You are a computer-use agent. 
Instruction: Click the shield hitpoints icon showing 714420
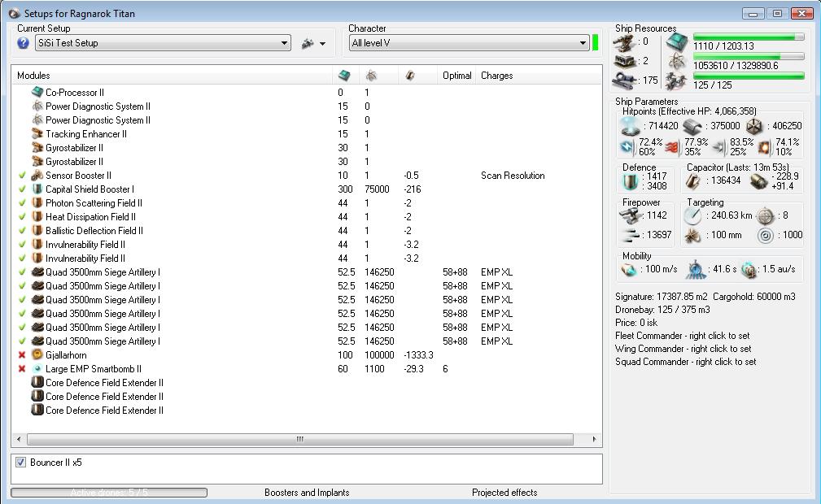631,126
